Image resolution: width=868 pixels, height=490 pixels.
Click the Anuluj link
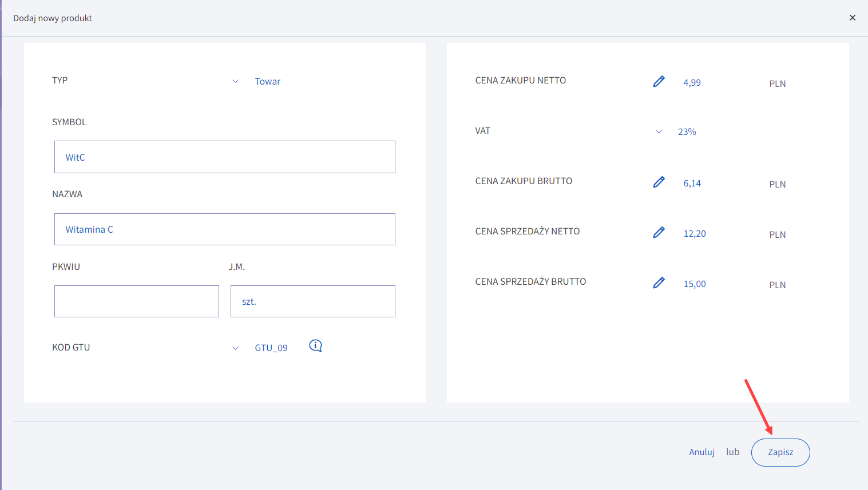pos(701,452)
